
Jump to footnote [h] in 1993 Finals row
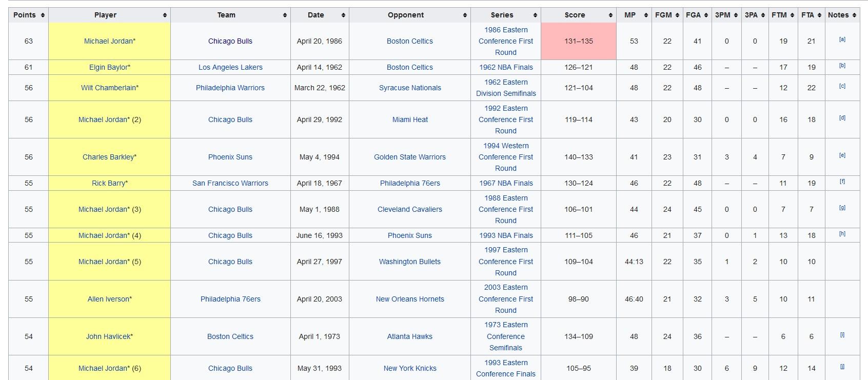point(842,234)
